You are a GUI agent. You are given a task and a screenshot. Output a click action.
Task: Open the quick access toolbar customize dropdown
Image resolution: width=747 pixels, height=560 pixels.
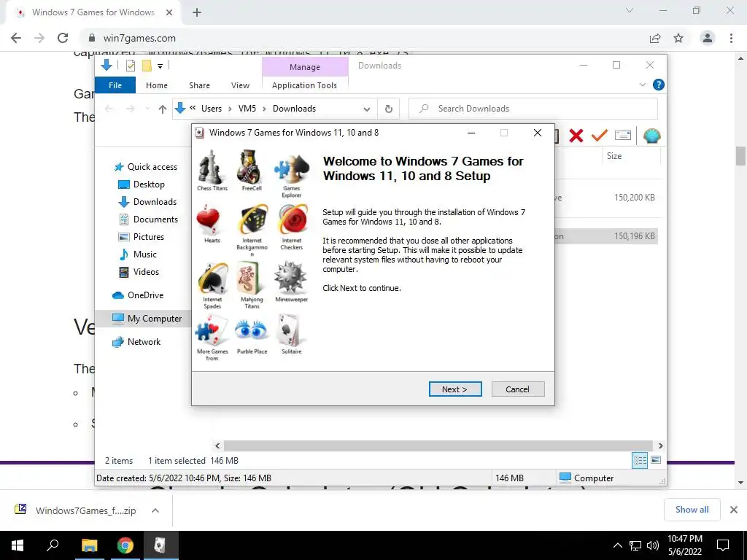tap(160, 66)
